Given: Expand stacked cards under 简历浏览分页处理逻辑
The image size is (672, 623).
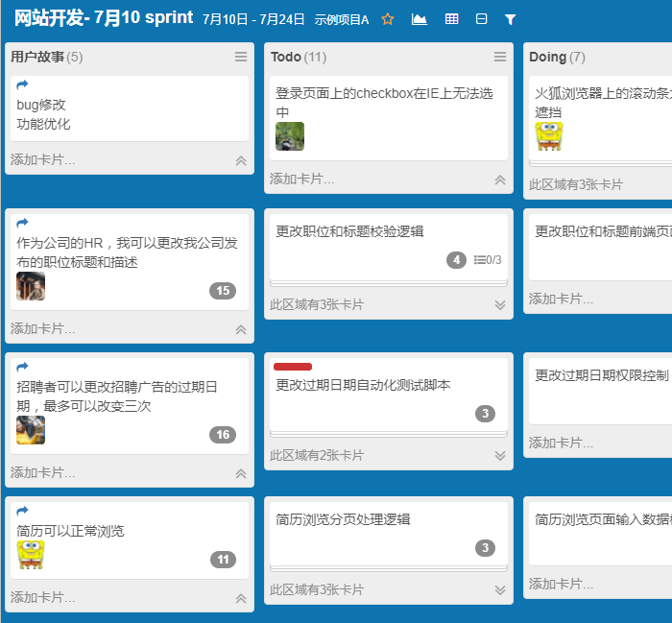Looking at the screenshot, I should [x=499, y=590].
